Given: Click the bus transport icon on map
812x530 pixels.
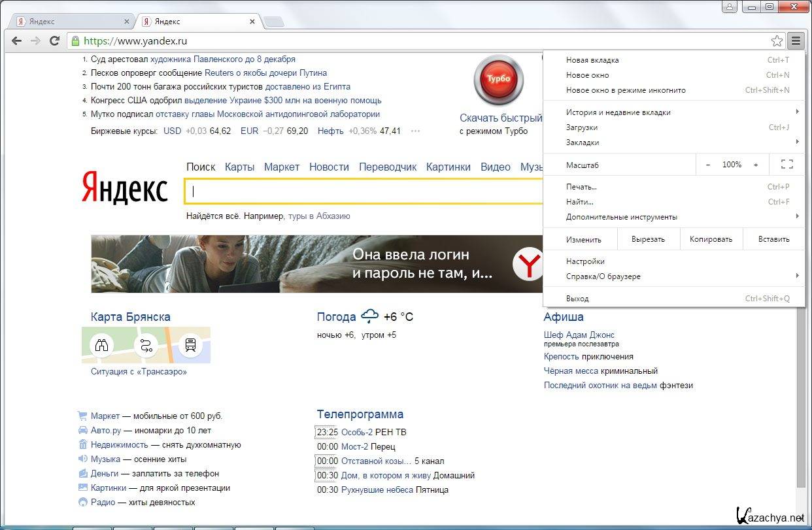Looking at the screenshot, I should point(190,345).
